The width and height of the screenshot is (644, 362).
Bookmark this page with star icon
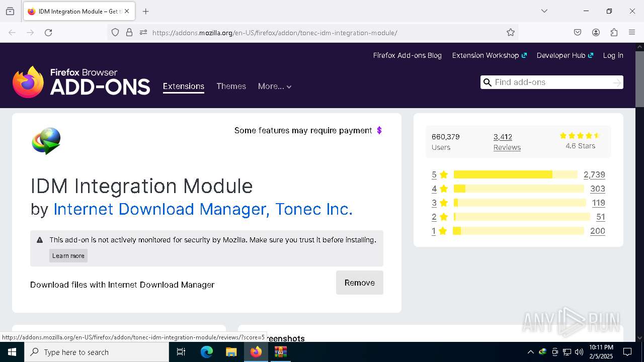511,33
